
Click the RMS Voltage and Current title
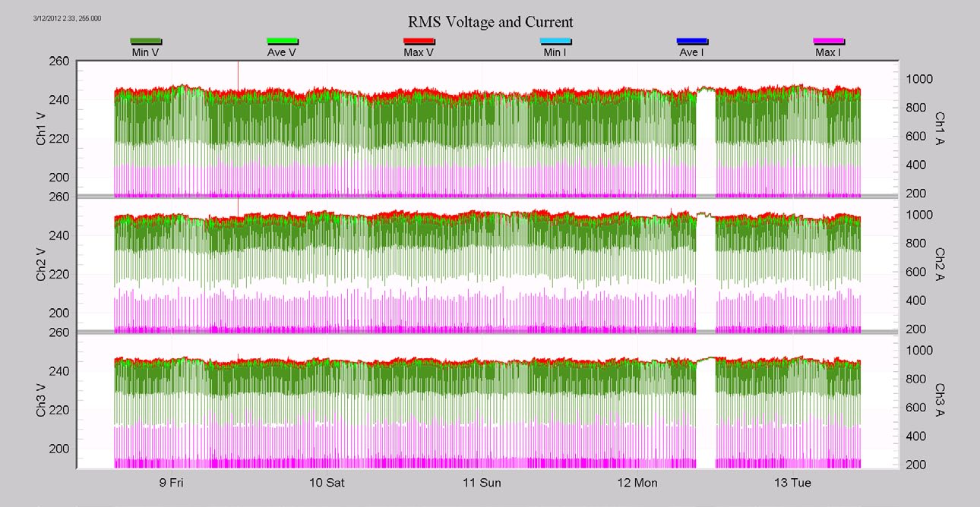click(x=490, y=22)
